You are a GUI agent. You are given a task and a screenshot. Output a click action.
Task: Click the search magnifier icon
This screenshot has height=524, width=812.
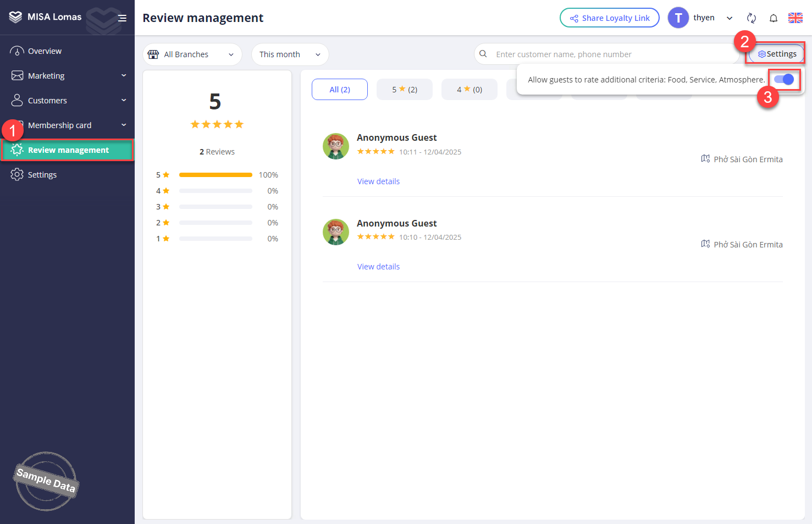[x=483, y=54]
